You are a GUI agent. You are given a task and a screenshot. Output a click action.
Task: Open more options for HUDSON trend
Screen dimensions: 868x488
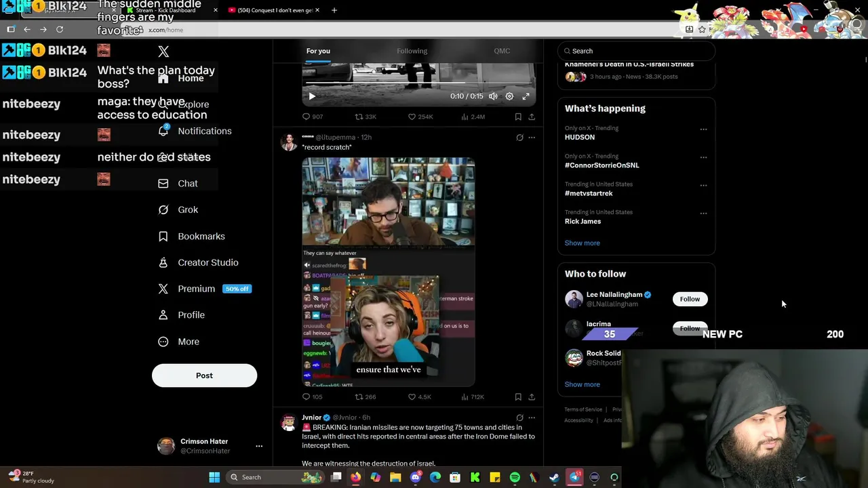(703, 129)
